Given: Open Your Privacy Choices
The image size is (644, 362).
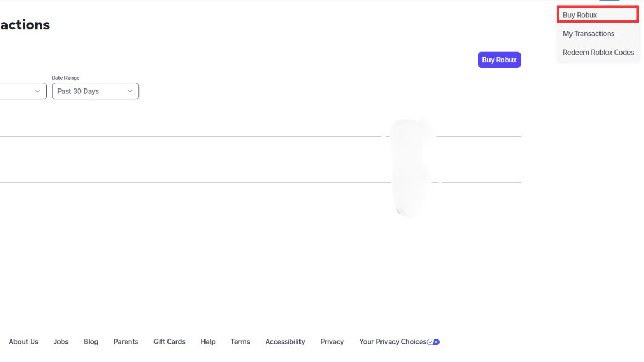Looking at the screenshot, I should point(392,342).
